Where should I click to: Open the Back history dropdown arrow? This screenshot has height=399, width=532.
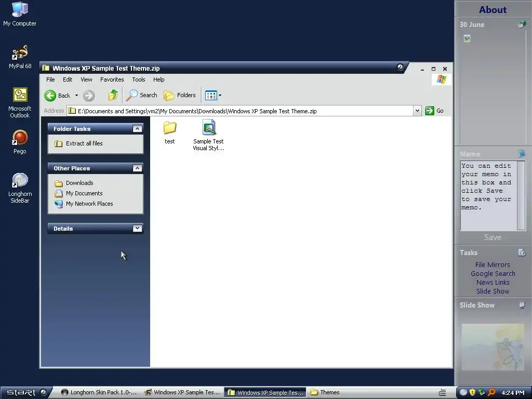pos(76,96)
